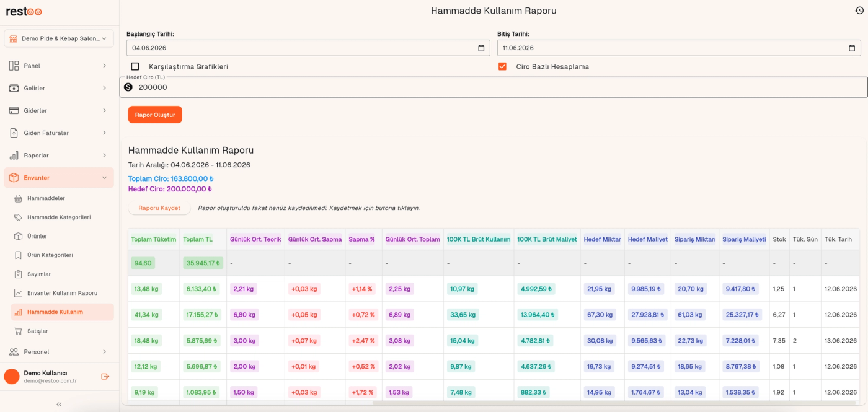This screenshot has width=868, height=412.
Task: Click the logout icon beside Demo Kullanıcı
Action: (x=105, y=377)
